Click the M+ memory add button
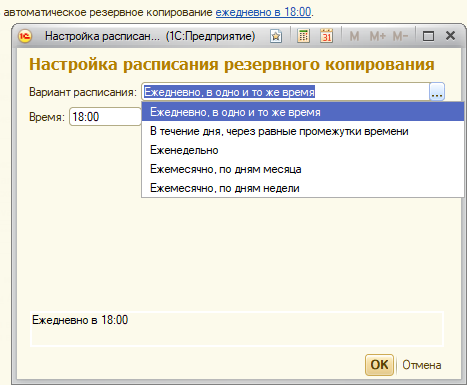This screenshot has width=467, height=385. click(x=378, y=36)
